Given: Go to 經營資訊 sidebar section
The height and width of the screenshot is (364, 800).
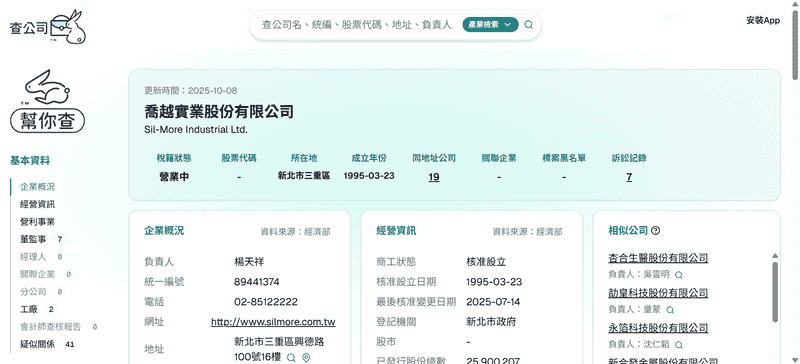Looking at the screenshot, I should [x=38, y=204].
